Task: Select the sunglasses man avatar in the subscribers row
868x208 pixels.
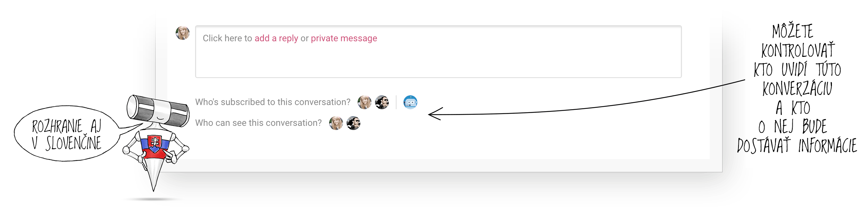Action: 382,102
